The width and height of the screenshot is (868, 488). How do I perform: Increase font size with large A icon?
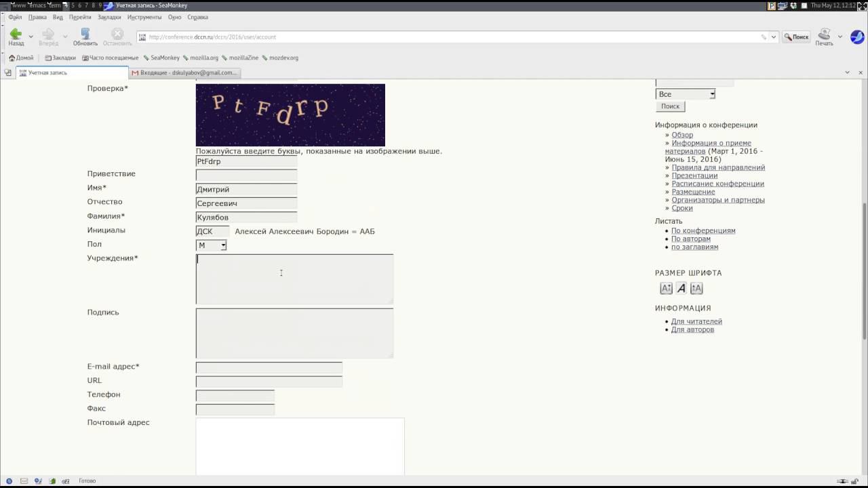pos(696,289)
